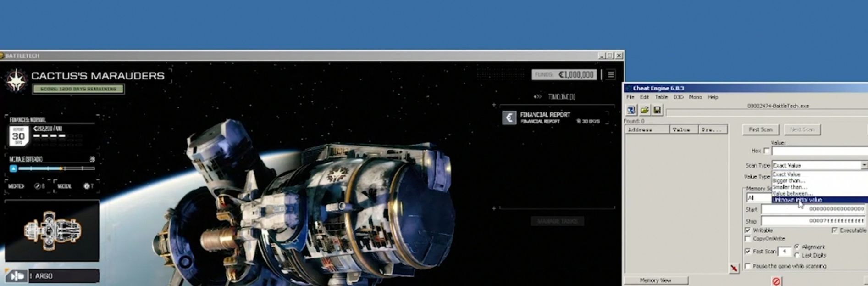The width and height of the screenshot is (868, 286).
Task: Open Memory View button
Action: coord(655,280)
